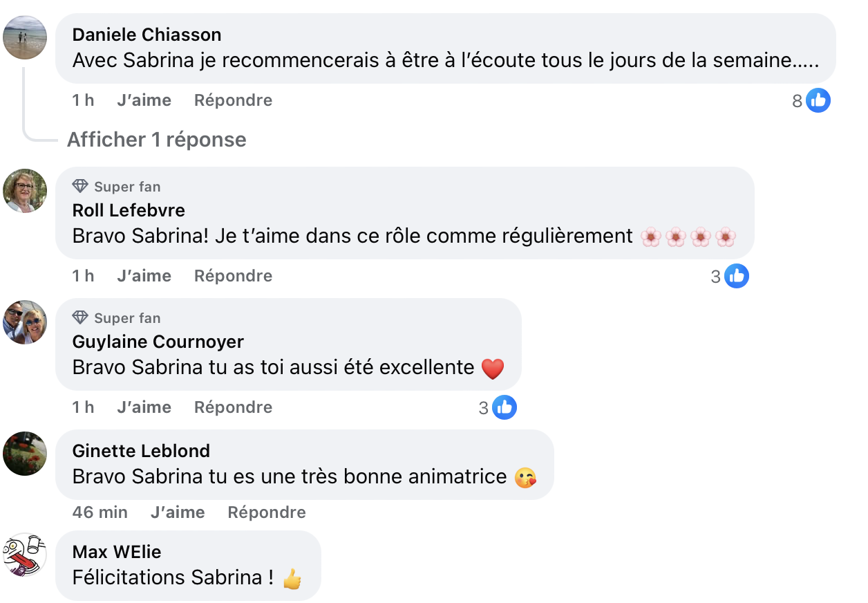
Task: Select Max WElie's name
Action: pos(116,552)
